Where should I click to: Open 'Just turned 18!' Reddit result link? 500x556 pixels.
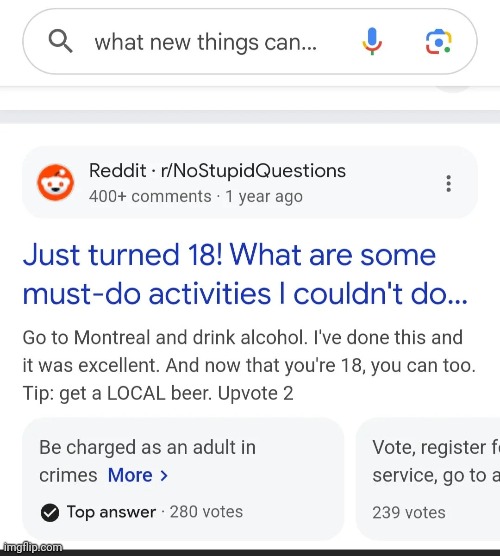(245, 274)
